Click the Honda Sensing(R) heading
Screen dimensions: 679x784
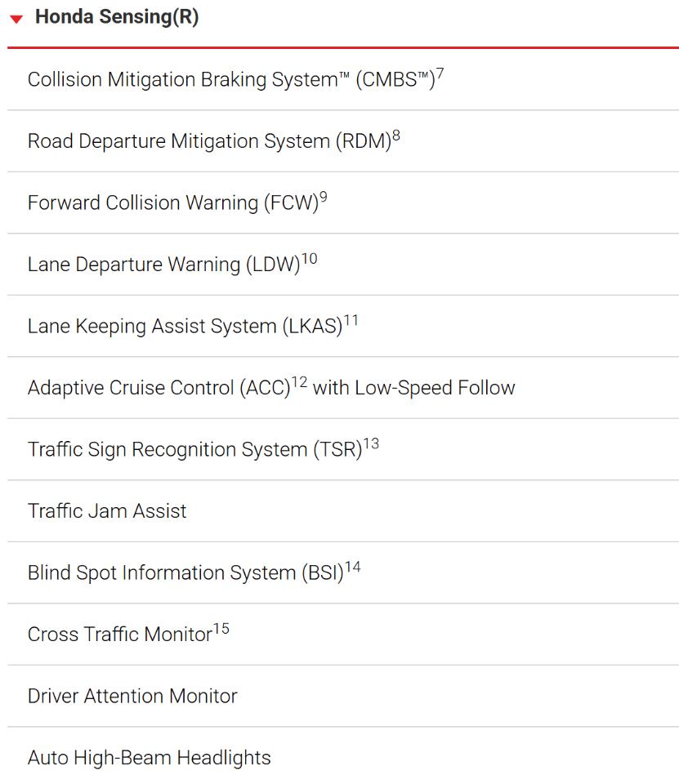tap(117, 17)
